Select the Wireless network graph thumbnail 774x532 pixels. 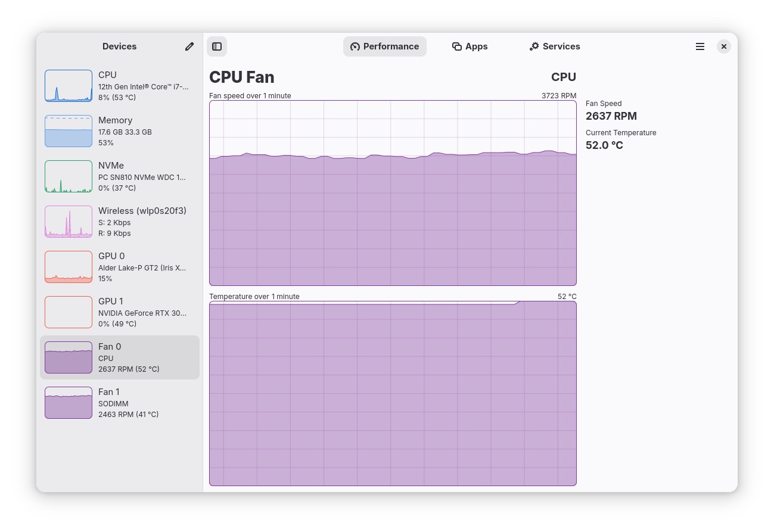click(69, 222)
